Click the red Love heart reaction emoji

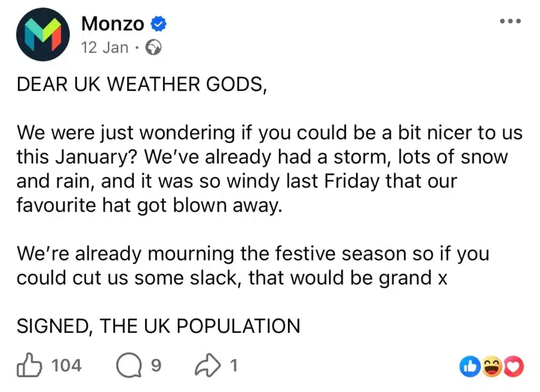click(x=512, y=366)
